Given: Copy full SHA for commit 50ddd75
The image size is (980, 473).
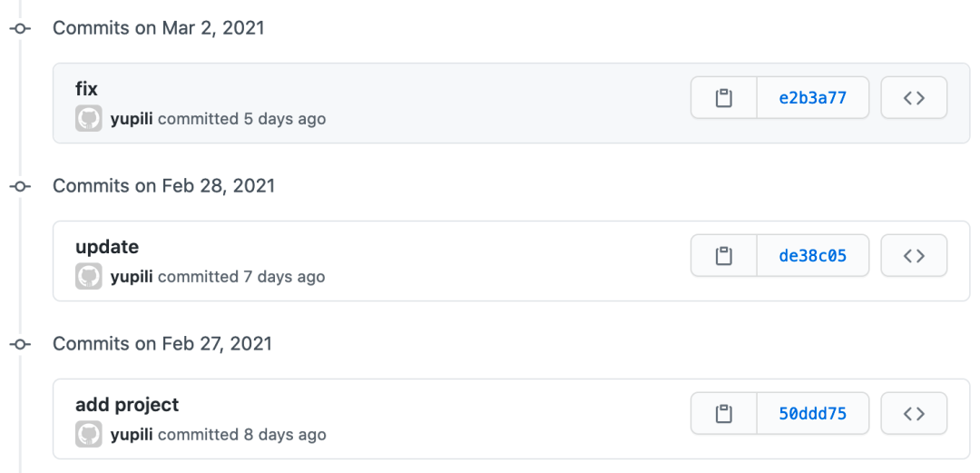Looking at the screenshot, I should [x=723, y=414].
